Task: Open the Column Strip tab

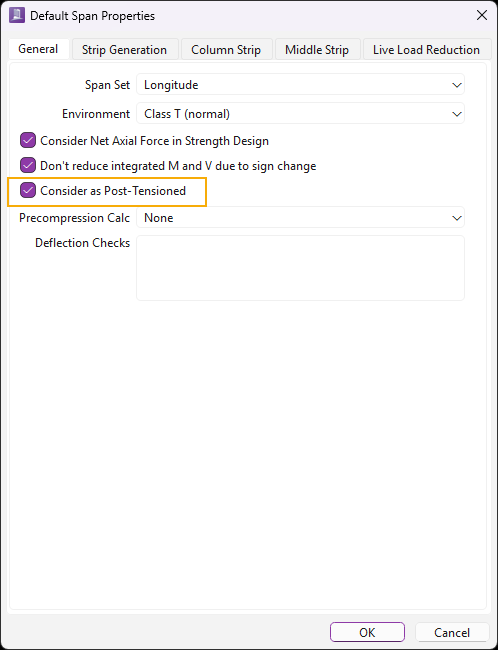Action: click(226, 50)
